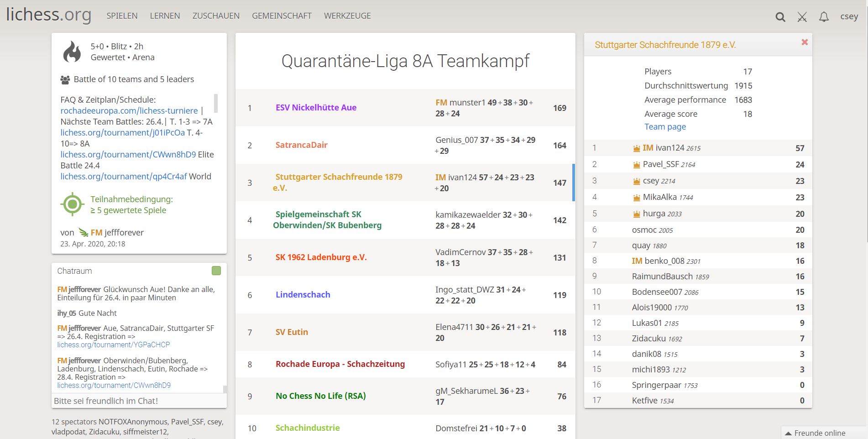The width and height of the screenshot is (868, 439).
Task: Click the chat message input field
Action: (x=139, y=401)
